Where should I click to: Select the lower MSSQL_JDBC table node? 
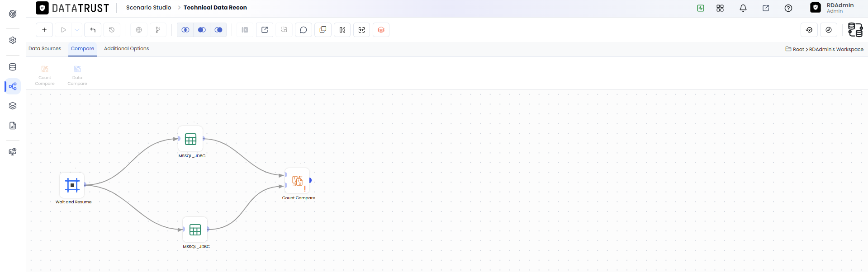coord(195,230)
